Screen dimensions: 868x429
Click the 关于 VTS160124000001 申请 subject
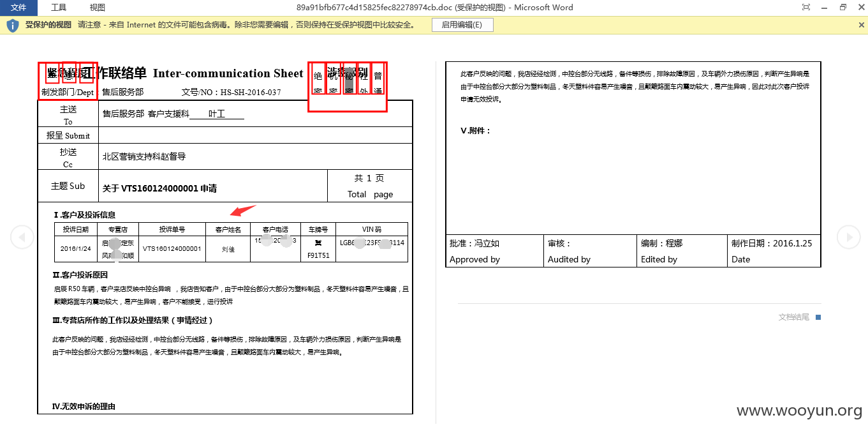[159, 188]
